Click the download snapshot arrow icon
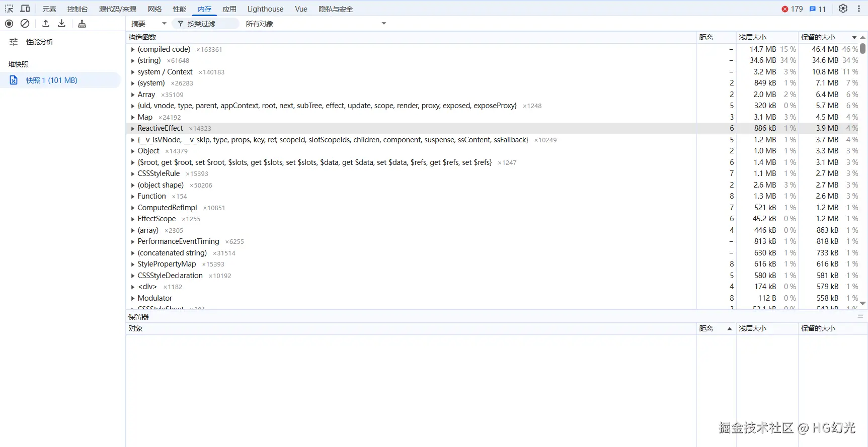Viewport: 868px width, 447px height. coord(62,24)
